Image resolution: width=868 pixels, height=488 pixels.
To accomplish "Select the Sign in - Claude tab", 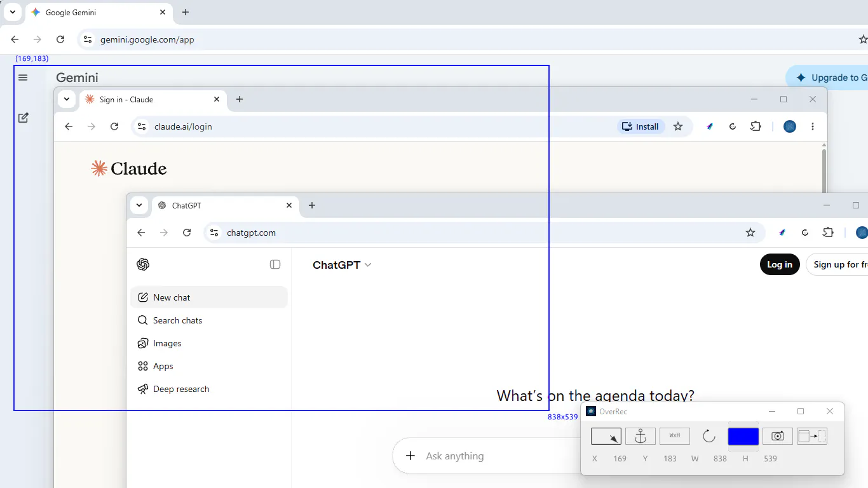I will (x=153, y=100).
